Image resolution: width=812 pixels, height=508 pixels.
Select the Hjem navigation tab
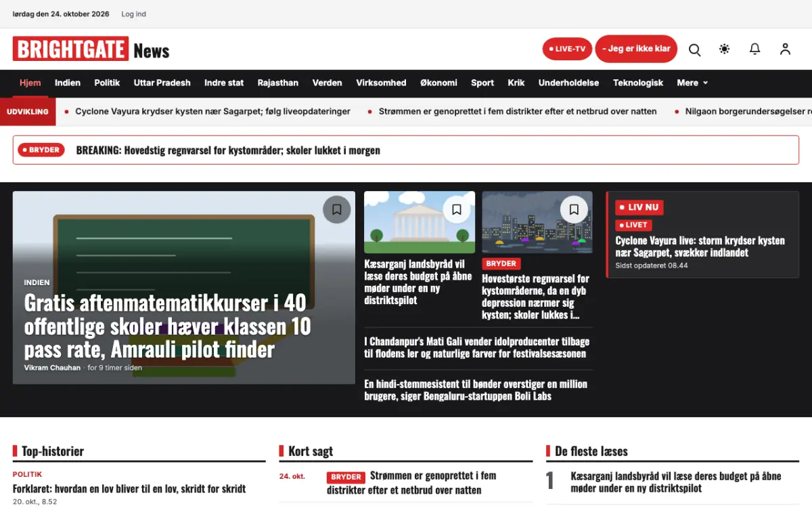[x=30, y=83]
